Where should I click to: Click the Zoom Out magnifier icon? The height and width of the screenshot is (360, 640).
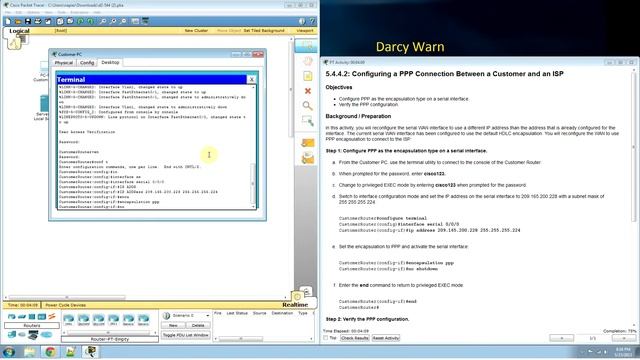tap(123, 21)
